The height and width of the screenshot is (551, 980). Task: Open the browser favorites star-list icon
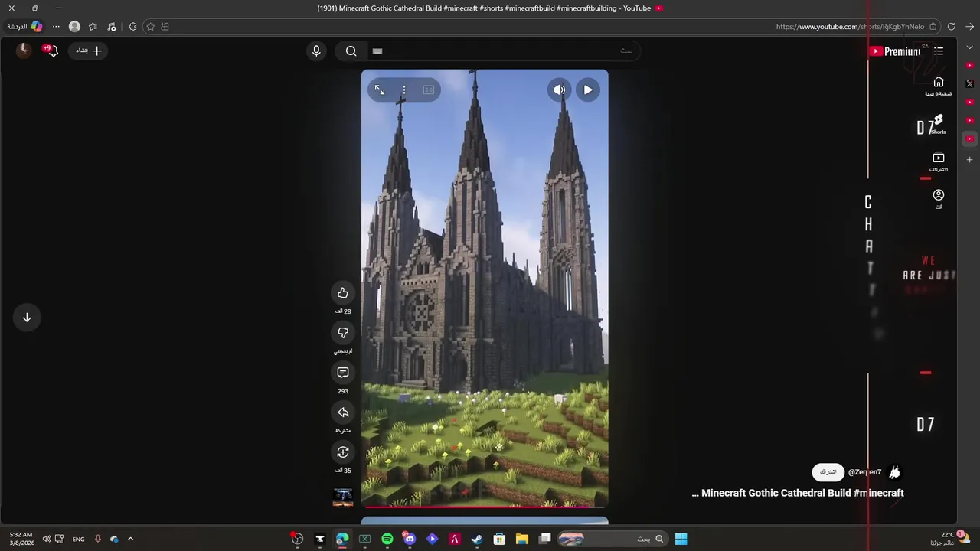coord(93,27)
